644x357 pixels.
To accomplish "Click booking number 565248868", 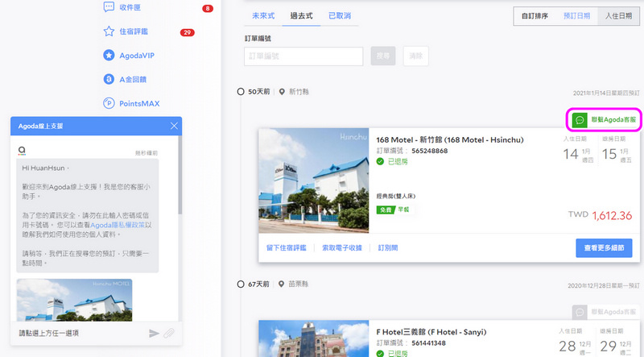I will (430, 151).
